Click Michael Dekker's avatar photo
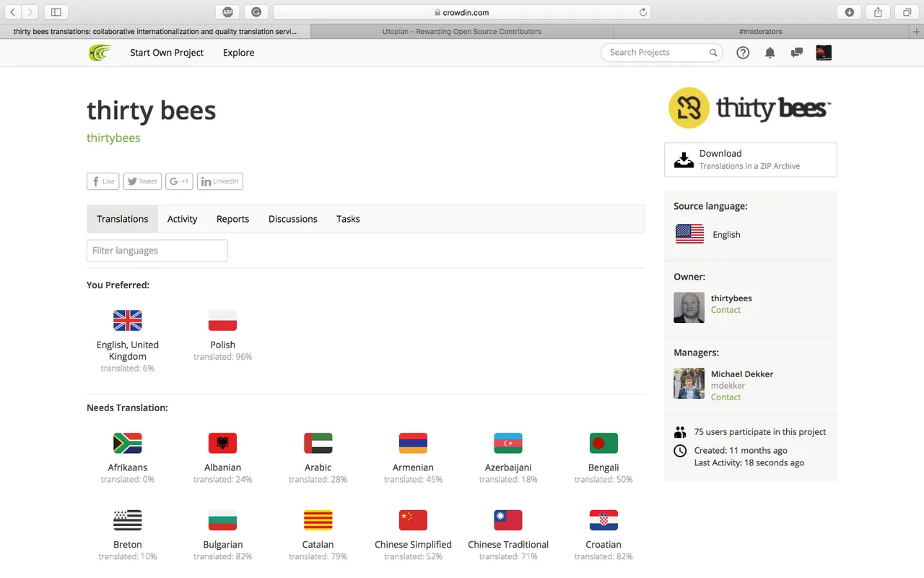Image resolution: width=924 pixels, height=578 pixels. tap(689, 384)
